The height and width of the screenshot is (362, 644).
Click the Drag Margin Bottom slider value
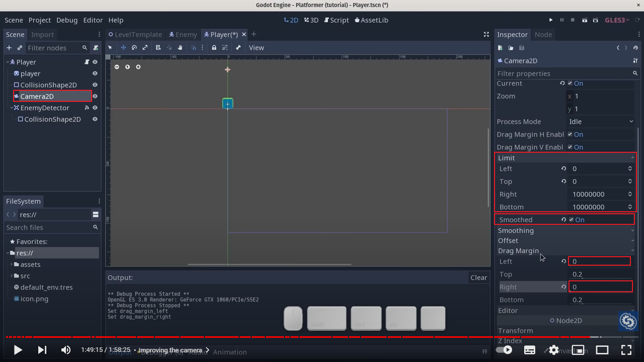click(x=601, y=299)
